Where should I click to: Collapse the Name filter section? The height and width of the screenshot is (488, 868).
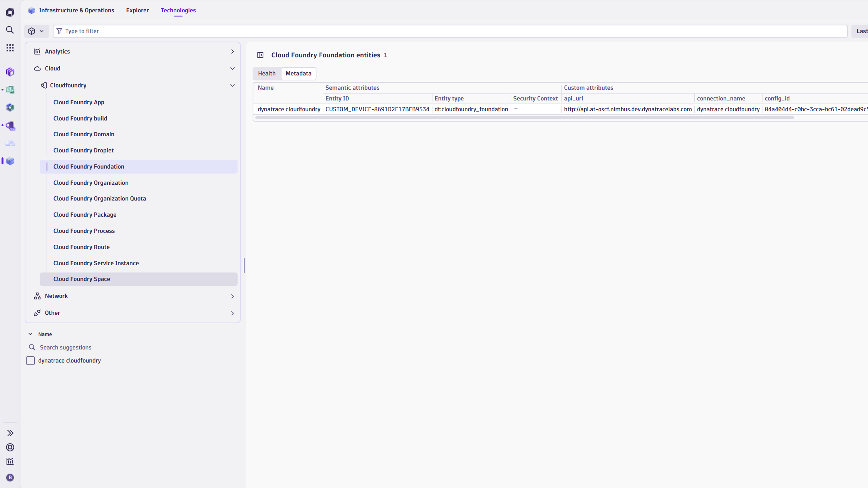[30, 334]
